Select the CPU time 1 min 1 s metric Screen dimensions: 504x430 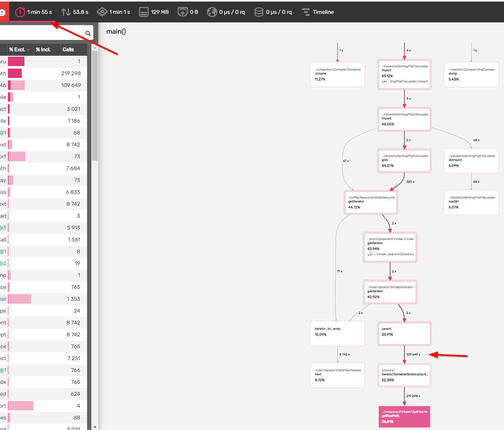pos(113,12)
